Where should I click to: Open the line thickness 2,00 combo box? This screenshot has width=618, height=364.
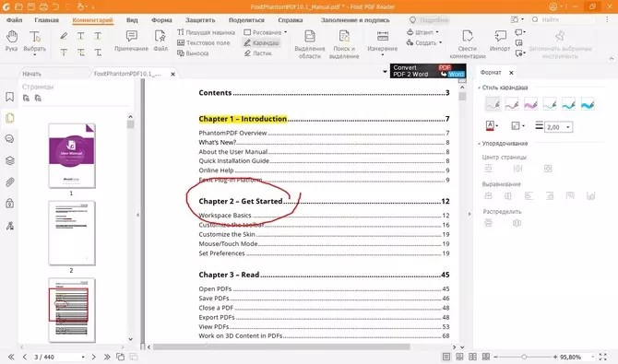(558, 127)
